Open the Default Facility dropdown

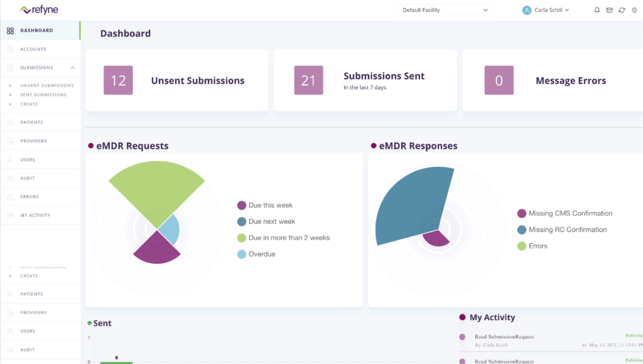[x=444, y=10]
